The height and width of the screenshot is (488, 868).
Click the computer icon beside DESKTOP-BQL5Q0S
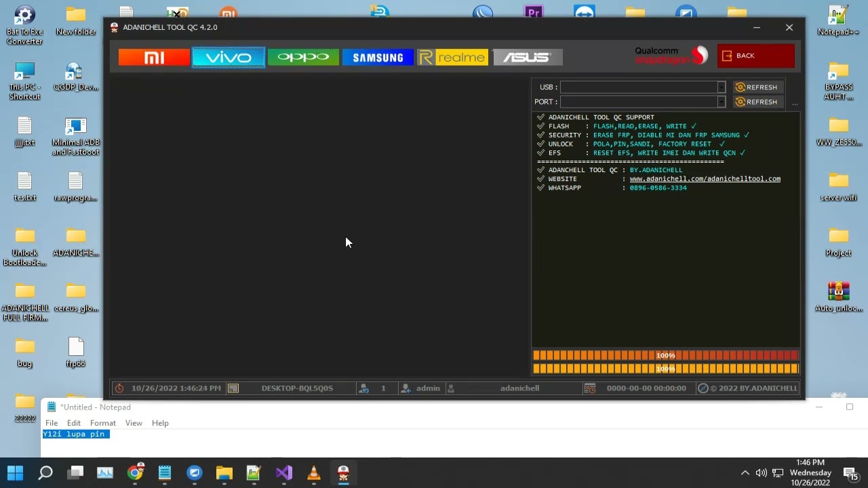[x=233, y=388]
